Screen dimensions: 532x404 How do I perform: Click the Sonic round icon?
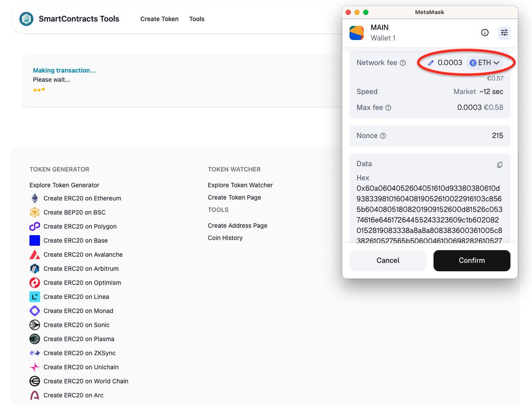tap(35, 325)
